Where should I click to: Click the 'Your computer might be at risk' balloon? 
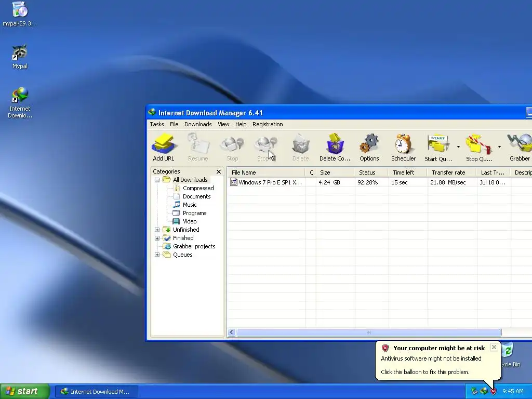437,361
